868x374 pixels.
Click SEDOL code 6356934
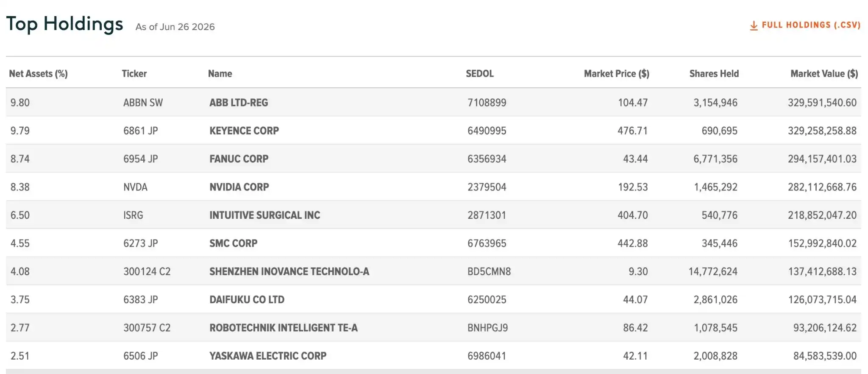coord(487,159)
